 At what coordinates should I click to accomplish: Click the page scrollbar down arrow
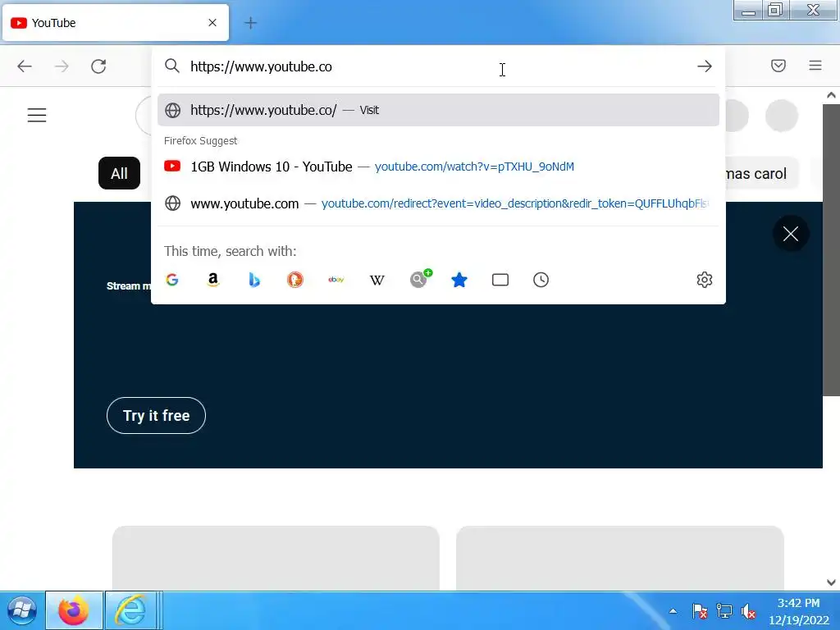click(x=831, y=582)
